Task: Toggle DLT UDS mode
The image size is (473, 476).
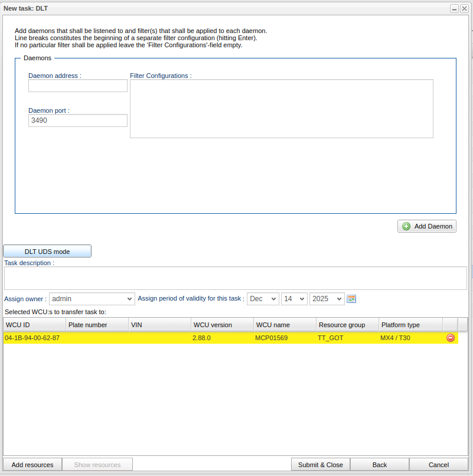Action: click(x=47, y=252)
